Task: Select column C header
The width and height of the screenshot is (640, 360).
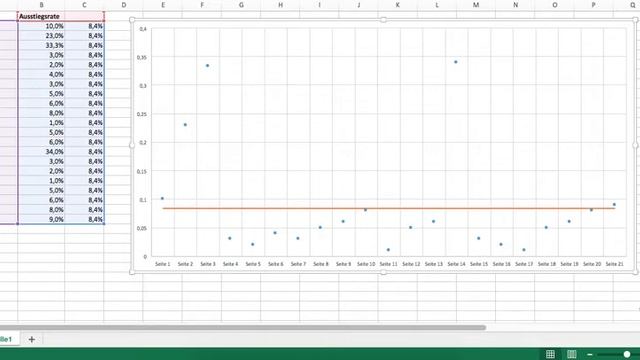Action: [84, 5]
